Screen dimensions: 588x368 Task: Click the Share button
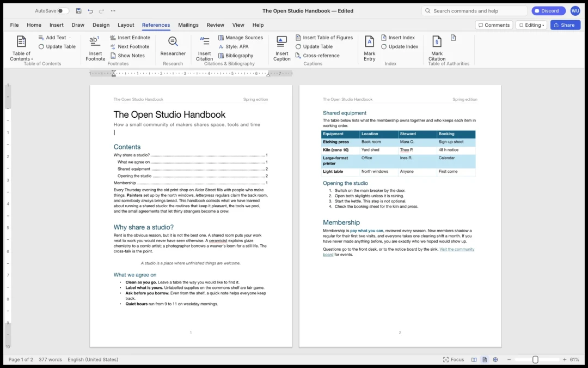click(x=565, y=25)
